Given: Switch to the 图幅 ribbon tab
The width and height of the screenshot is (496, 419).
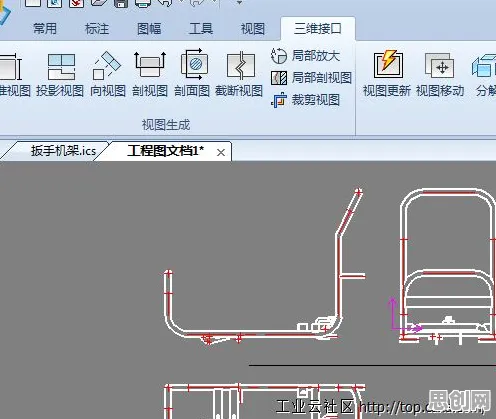Looking at the screenshot, I should 149,29.
